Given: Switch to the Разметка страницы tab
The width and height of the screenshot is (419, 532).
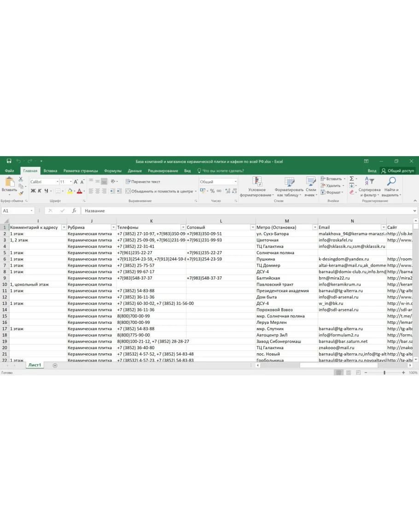Looking at the screenshot, I should coord(81,171).
